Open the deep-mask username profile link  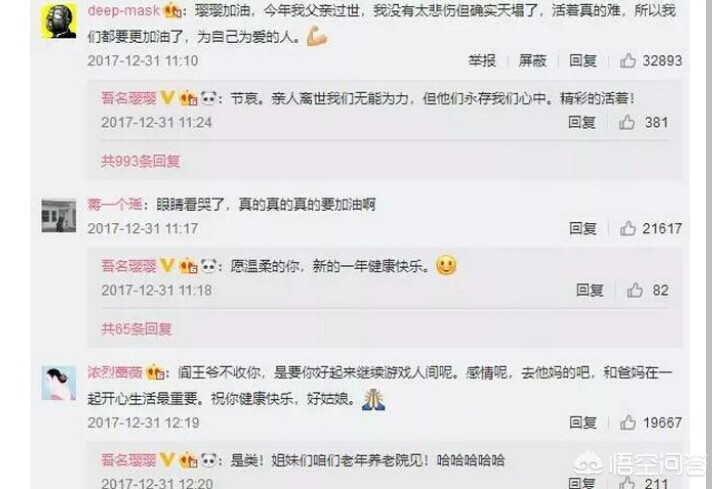pos(124,11)
